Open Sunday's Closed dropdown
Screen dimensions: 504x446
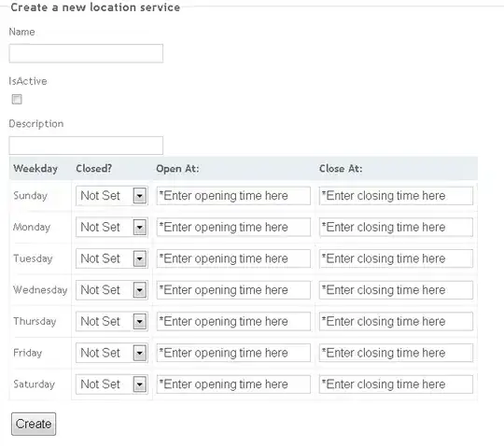point(112,196)
